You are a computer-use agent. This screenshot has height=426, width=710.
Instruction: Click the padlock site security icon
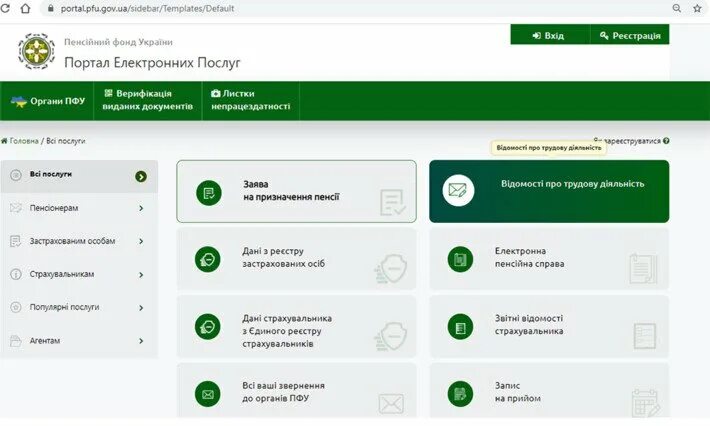[x=51, y=8]
